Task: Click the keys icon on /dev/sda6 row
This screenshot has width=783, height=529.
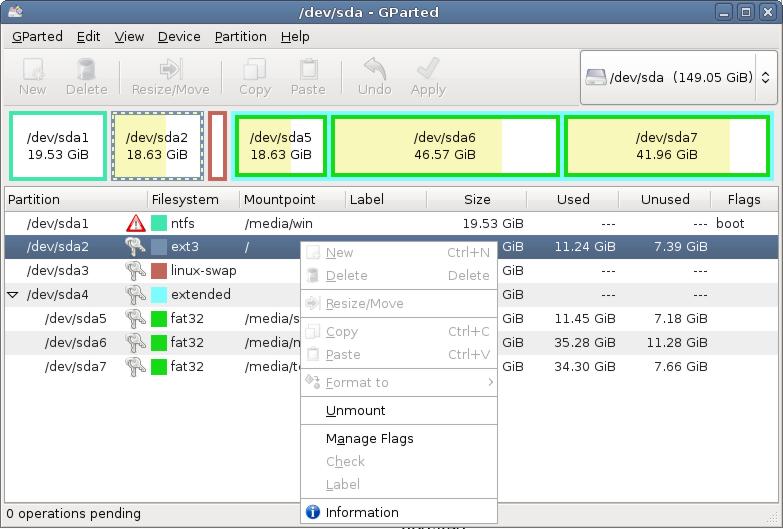Action: pyautogui.click(x=135, y=342)
